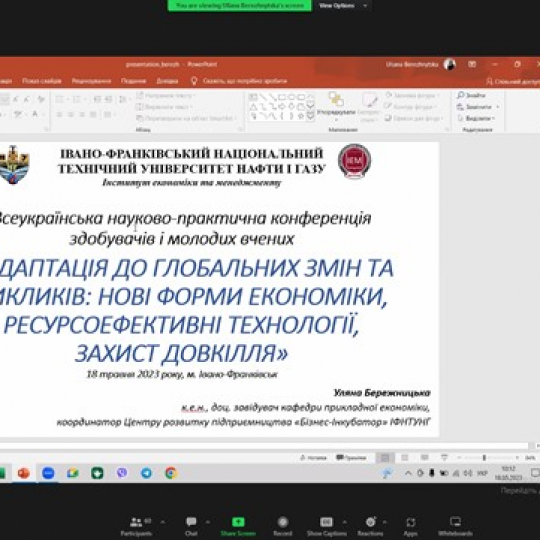Click the 84% zoom level
The width and height of the screenshot is (540, 540).
(531, 458)
